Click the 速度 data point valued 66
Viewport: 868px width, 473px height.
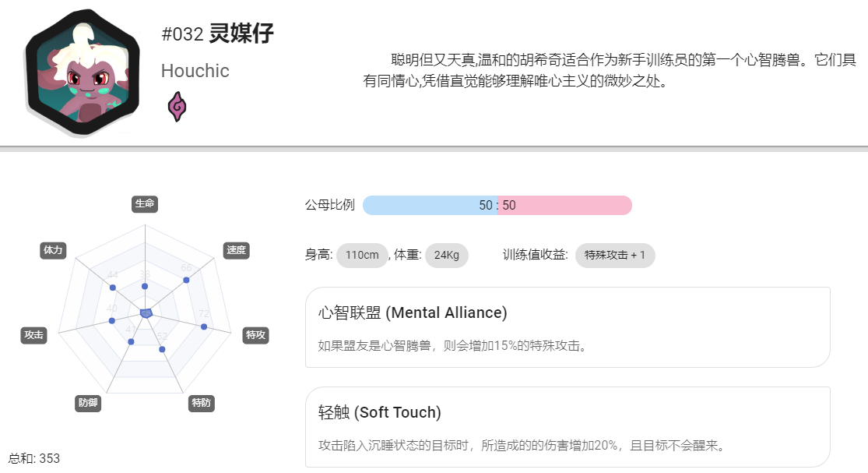tap(186, 281)
